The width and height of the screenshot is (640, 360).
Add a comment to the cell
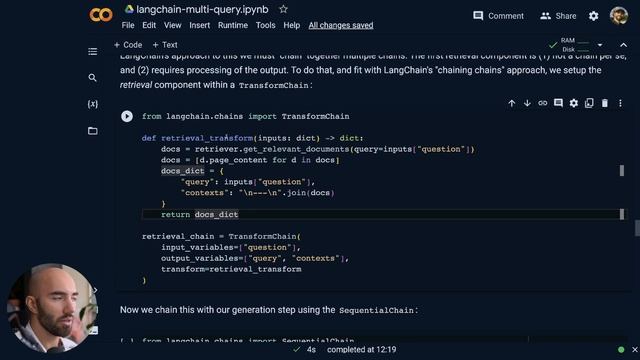[x=558, y=103]
